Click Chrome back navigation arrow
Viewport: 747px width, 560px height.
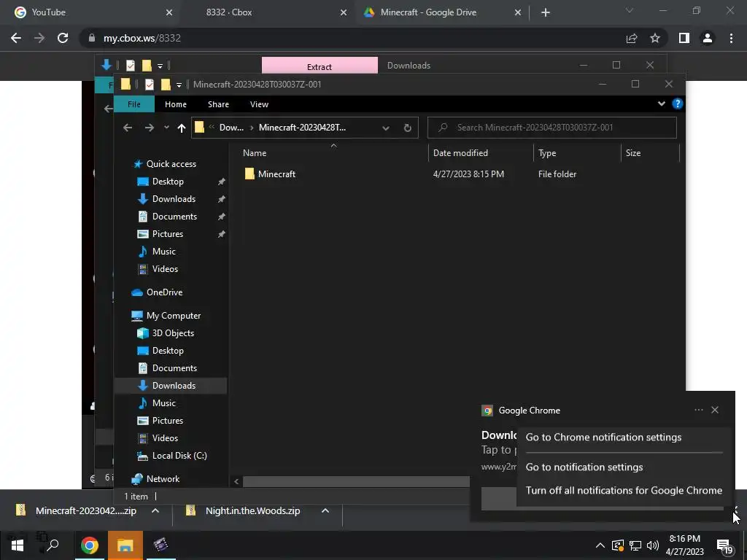pos(16,38)
